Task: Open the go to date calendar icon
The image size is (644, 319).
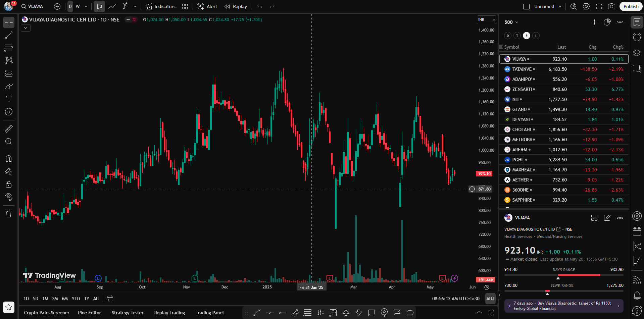Action: (110, 299)
